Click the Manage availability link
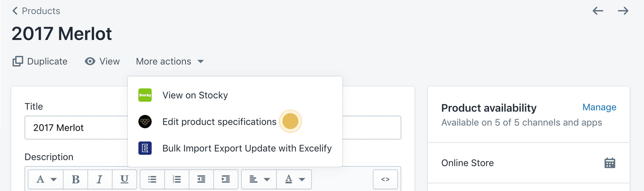644x191 pixels. pyautogui.click(x=599, y=107)
